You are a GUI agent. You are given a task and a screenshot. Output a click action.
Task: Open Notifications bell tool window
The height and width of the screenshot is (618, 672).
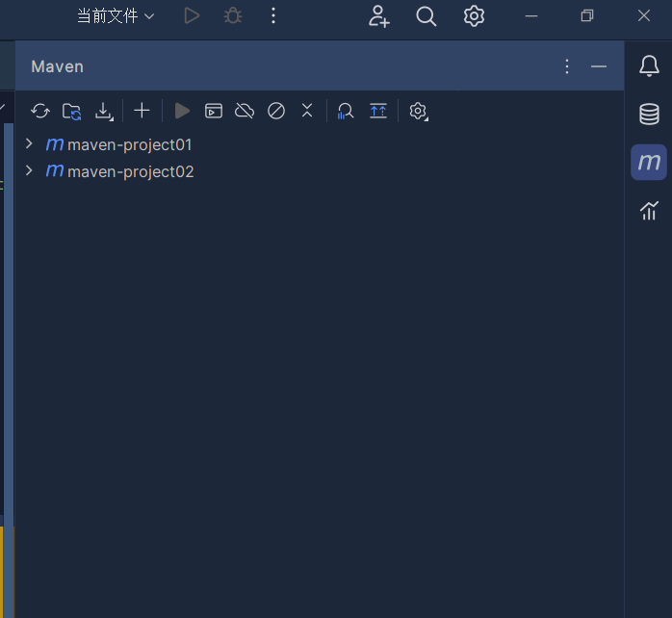(649, 65)
